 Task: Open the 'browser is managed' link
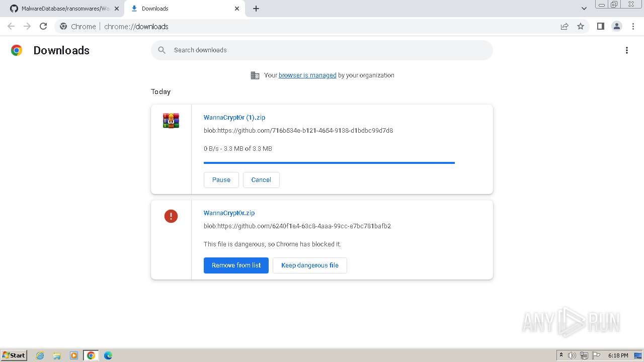pos(307,75)
